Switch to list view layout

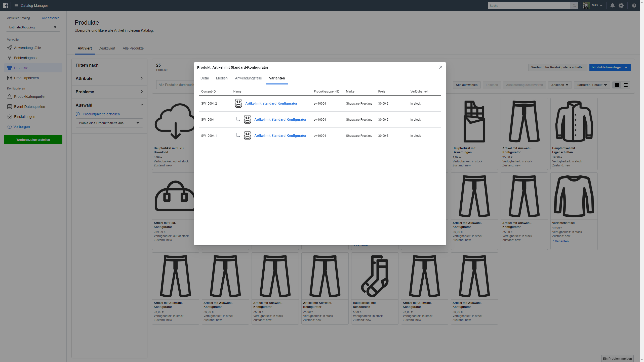pyautogui.click(x=626, y=85)
